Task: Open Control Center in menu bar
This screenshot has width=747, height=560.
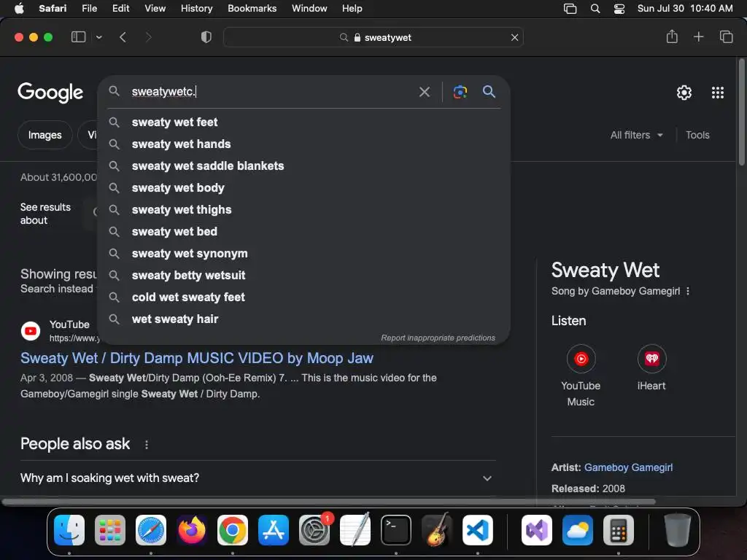Action: coord(619,9)
